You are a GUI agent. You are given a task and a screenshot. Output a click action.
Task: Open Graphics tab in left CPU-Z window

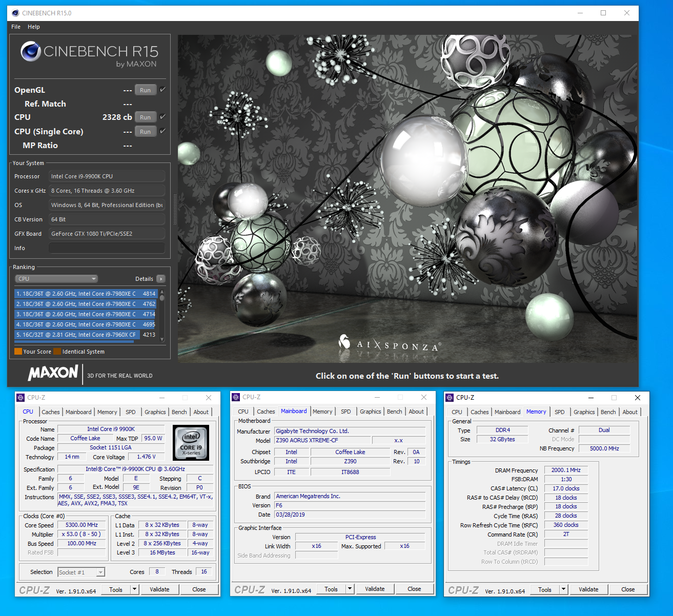pyautogui.click(x=155, y=412)
